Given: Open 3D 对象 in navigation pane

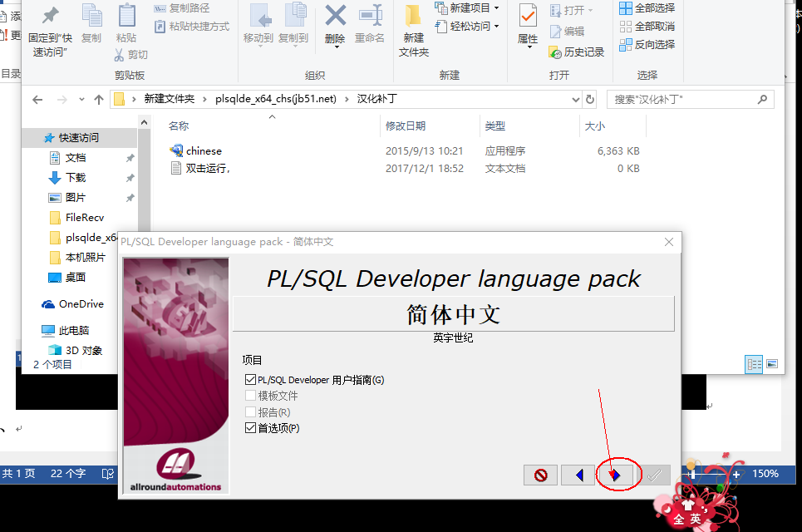Looking at the screenshot, I should click(x=83, y=351).
